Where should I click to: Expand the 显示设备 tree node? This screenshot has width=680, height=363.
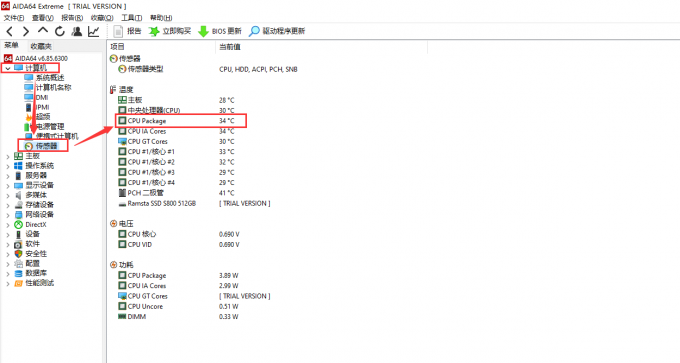click(x=8, y=186)
